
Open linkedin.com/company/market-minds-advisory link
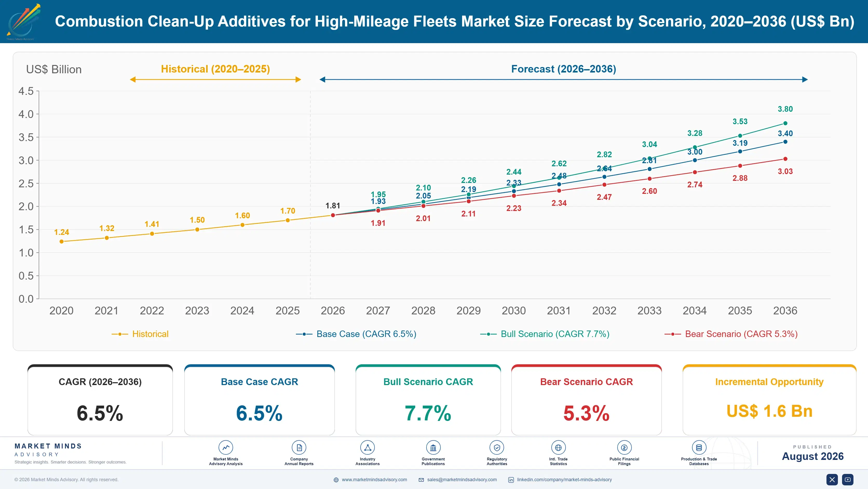[564, 480]
